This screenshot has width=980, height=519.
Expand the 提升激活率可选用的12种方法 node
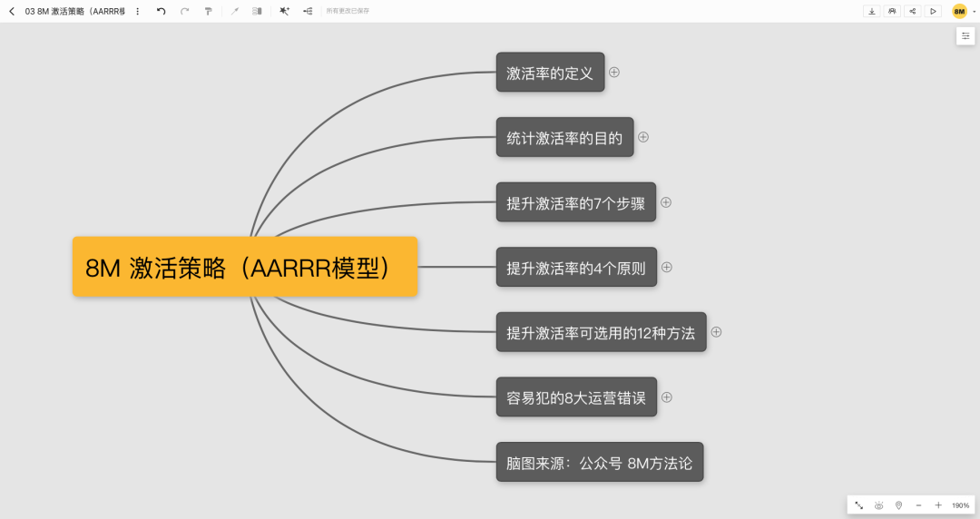[716, 332]
